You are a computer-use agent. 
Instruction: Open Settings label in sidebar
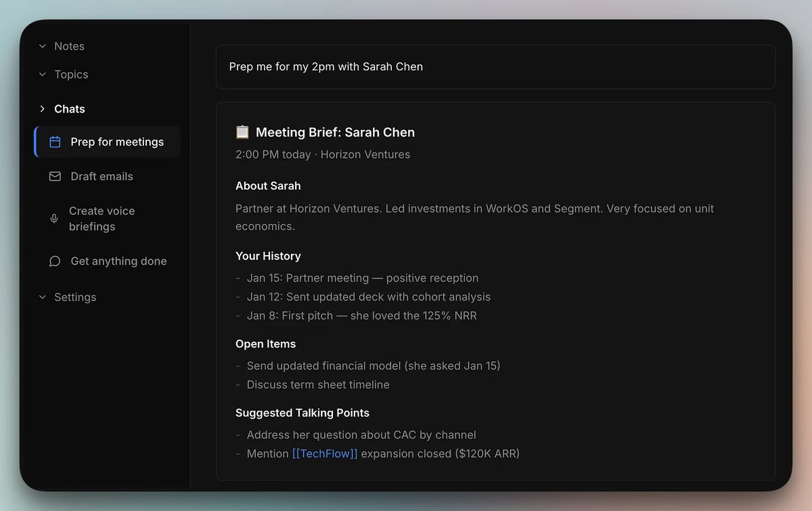(x=75, y=297)
